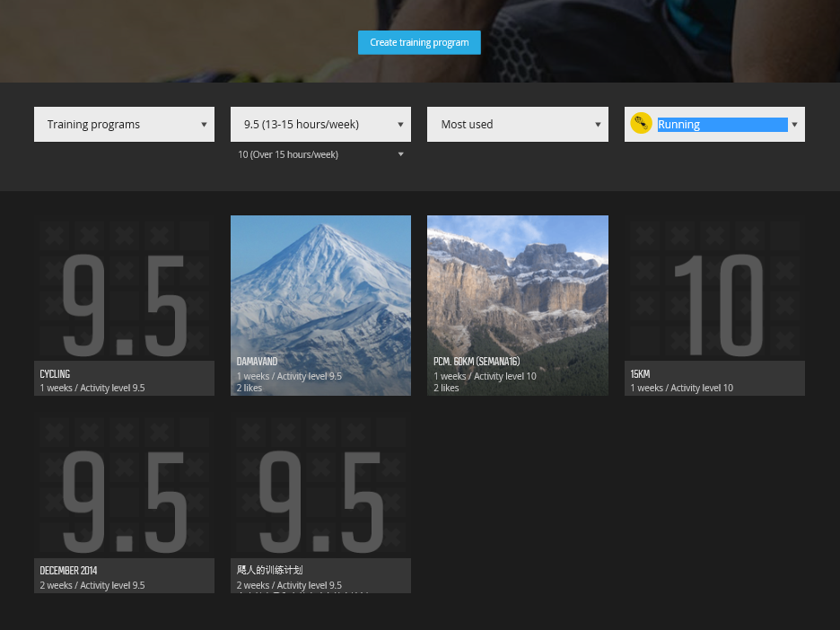
Task: Click the yellow running shoe sport icon
Action: [x=641, y=124]
